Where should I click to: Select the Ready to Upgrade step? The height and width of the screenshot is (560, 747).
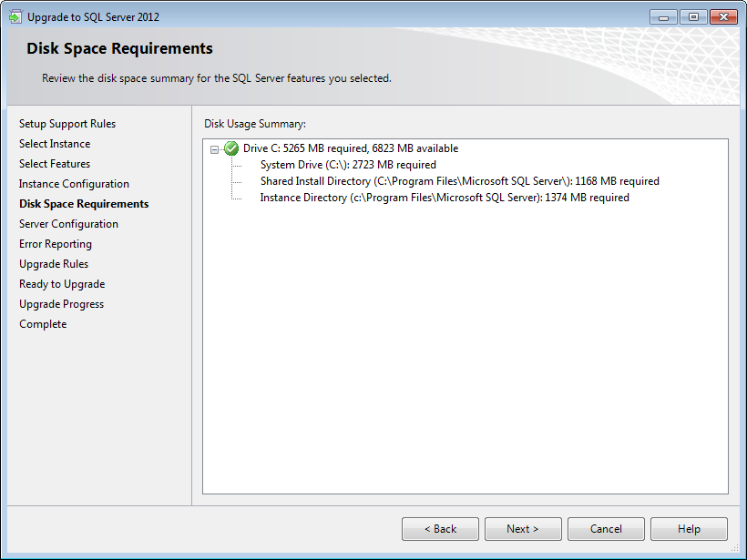(x=62, y=284)
